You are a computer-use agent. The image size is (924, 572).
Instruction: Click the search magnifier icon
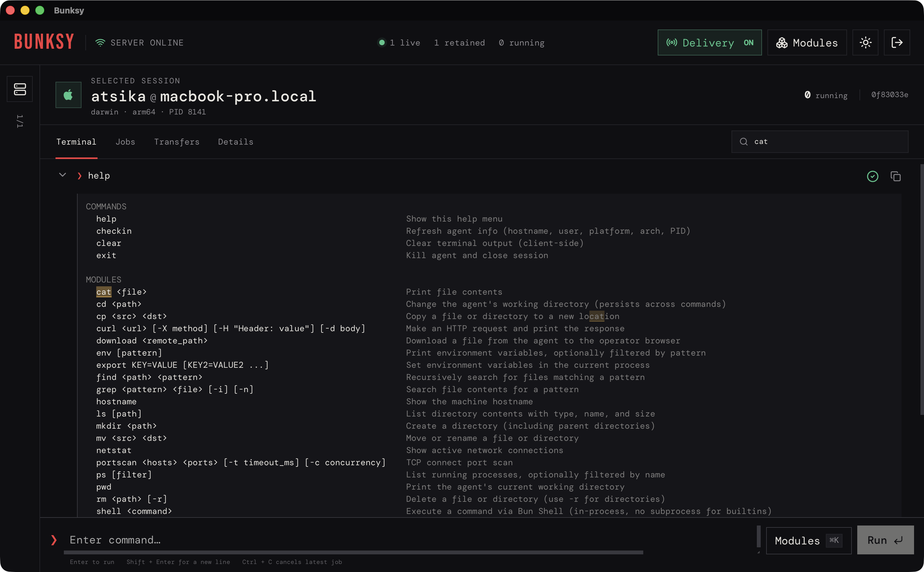click(x=743, y=141)
